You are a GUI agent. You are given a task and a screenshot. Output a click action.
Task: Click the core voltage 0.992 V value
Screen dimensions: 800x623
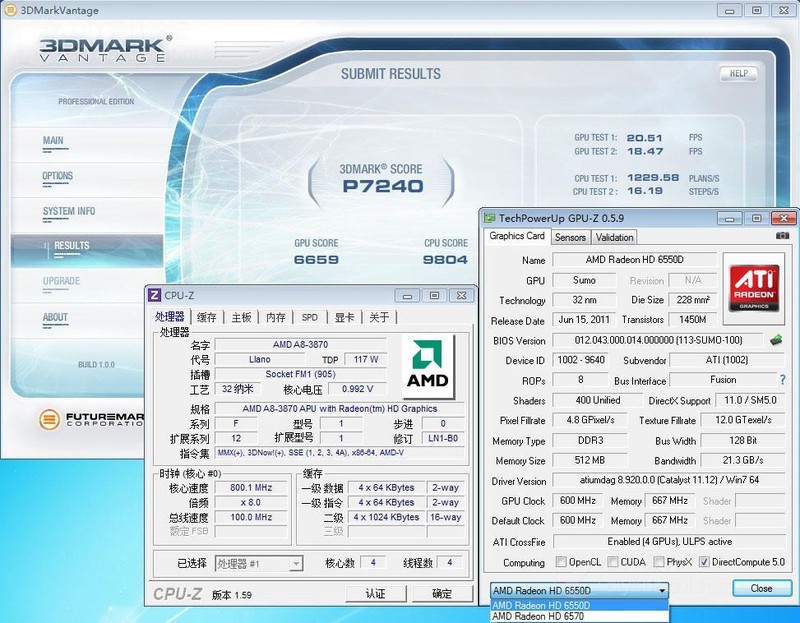357,389
